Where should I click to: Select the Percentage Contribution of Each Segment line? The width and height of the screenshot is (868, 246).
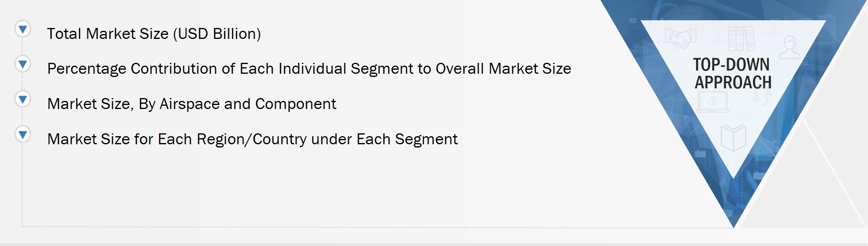click(309, 69)
